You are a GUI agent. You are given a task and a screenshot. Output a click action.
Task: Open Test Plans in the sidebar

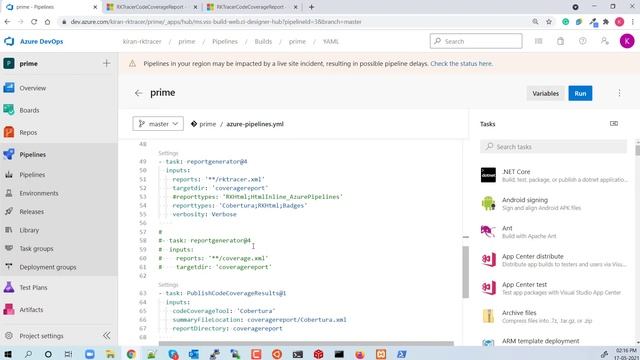tap(33, 287)
